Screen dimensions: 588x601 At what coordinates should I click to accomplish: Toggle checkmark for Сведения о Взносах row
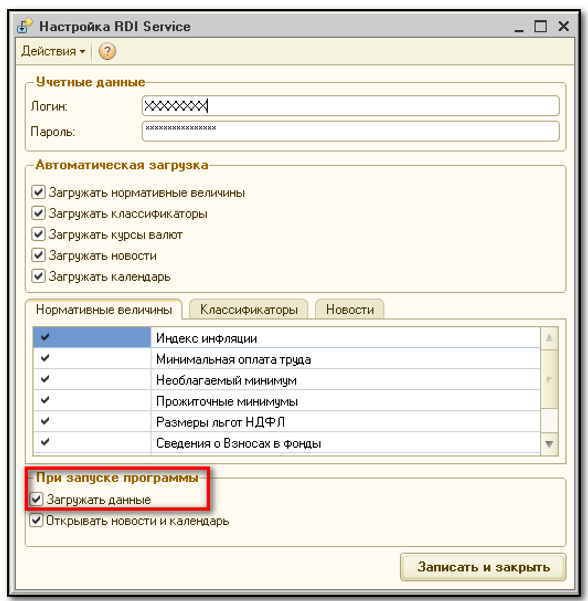click(x=45, y=442)
